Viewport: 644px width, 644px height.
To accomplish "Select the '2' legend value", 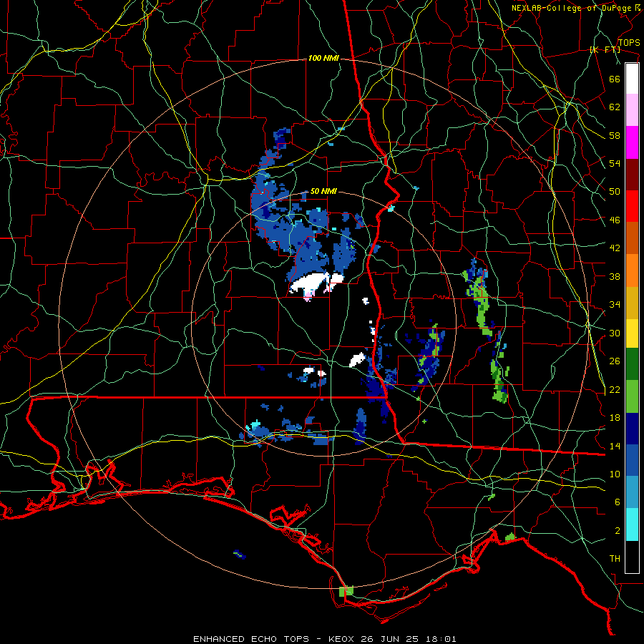I will click(617, 531).
